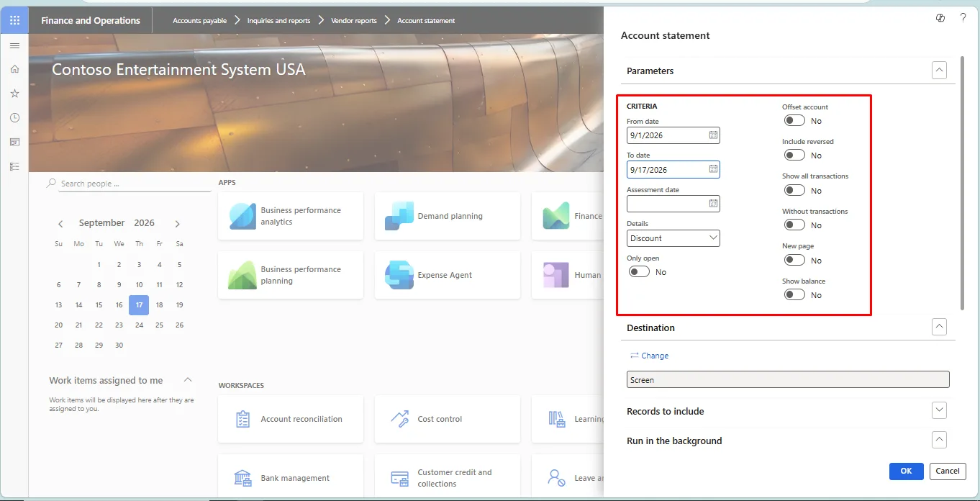Expand the navigation pane hamburger icon
The image size is (980, 501).
pyautogui.click(x=14, y=45)
